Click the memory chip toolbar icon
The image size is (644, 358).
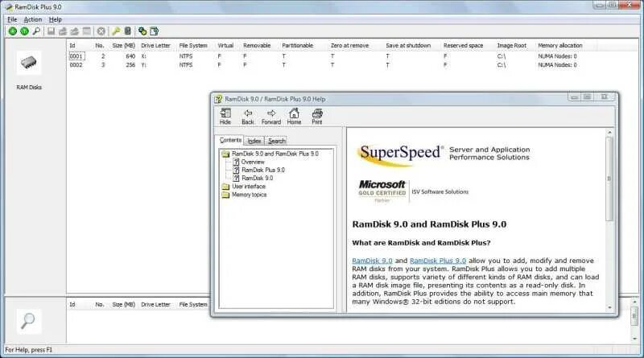128,31
